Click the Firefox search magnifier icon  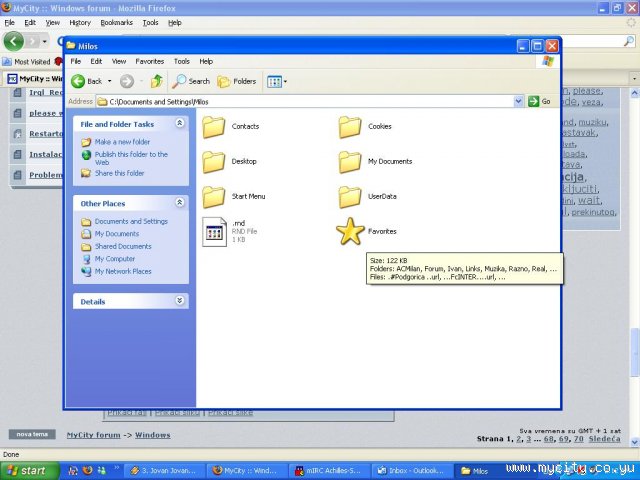[629, 41]
